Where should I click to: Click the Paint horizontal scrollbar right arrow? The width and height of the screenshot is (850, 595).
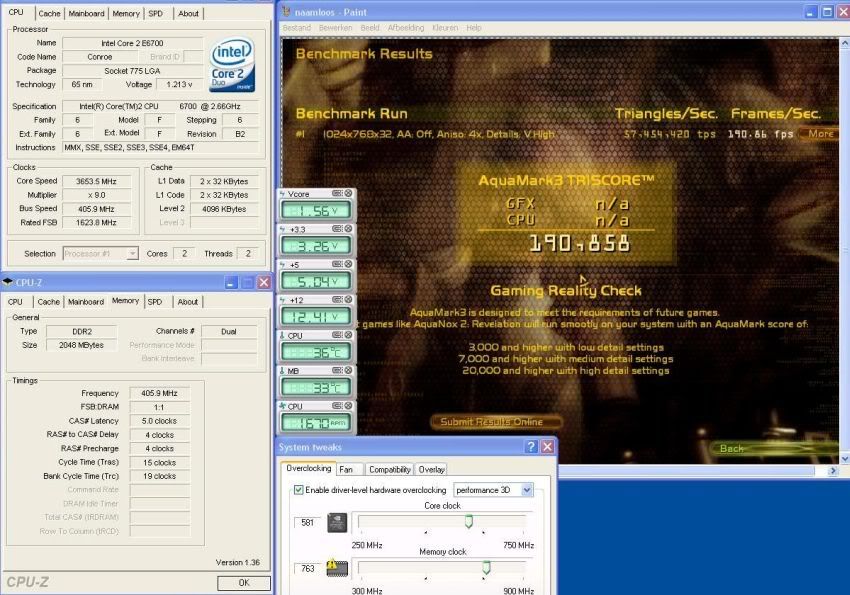[833, 471]
